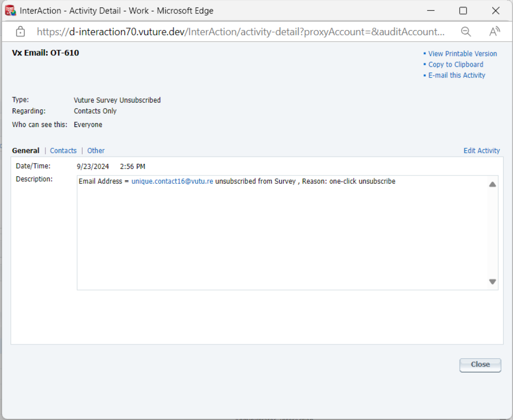Click 'Vuture Survey Unsubscribed' type value

pos(117,100)
